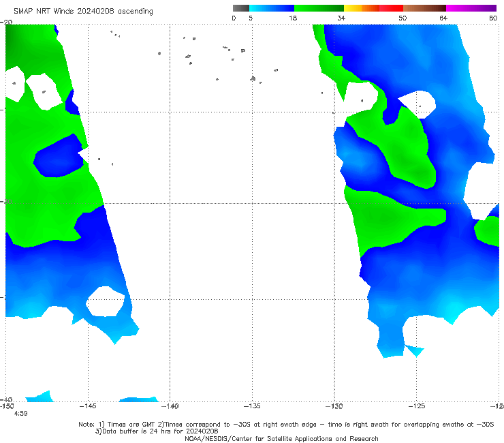Screen dimensions: 504x443
Task: Click the latitude label '-40'
Action: (x=6, y=399)
